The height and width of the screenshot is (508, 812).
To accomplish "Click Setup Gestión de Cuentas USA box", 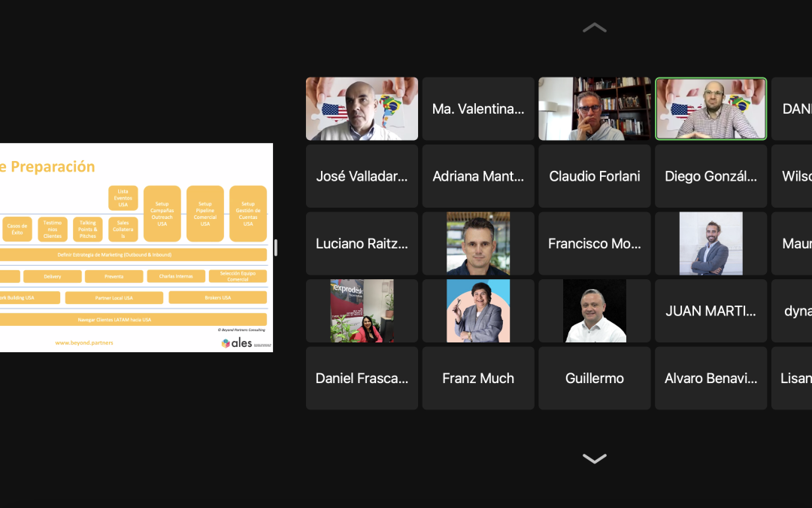I will (248, 214).
